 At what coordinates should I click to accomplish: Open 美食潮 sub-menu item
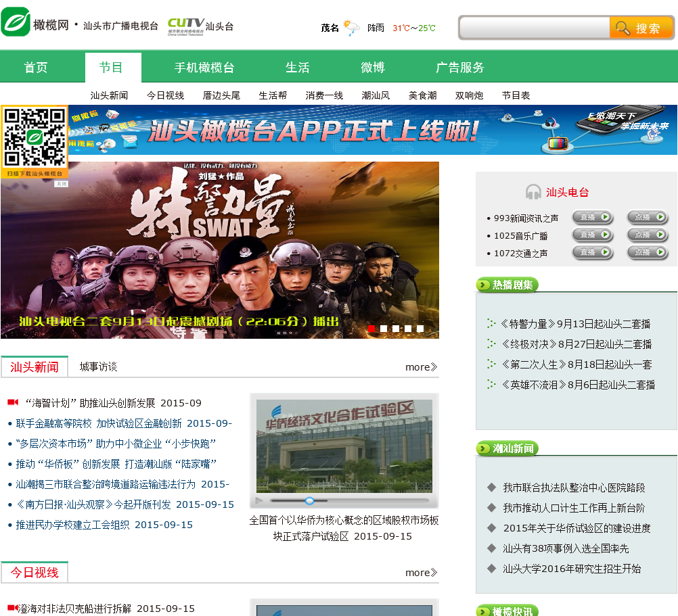pos(422,95)
